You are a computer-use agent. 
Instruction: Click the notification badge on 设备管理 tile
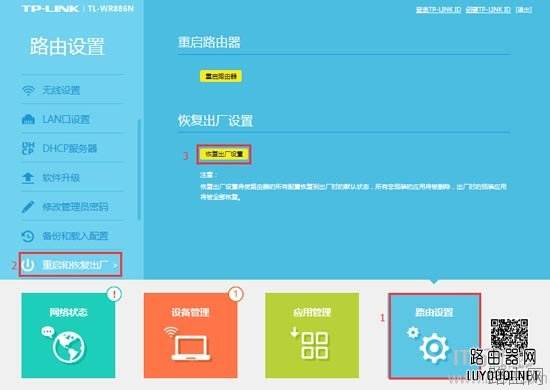[x=236, y=294]
